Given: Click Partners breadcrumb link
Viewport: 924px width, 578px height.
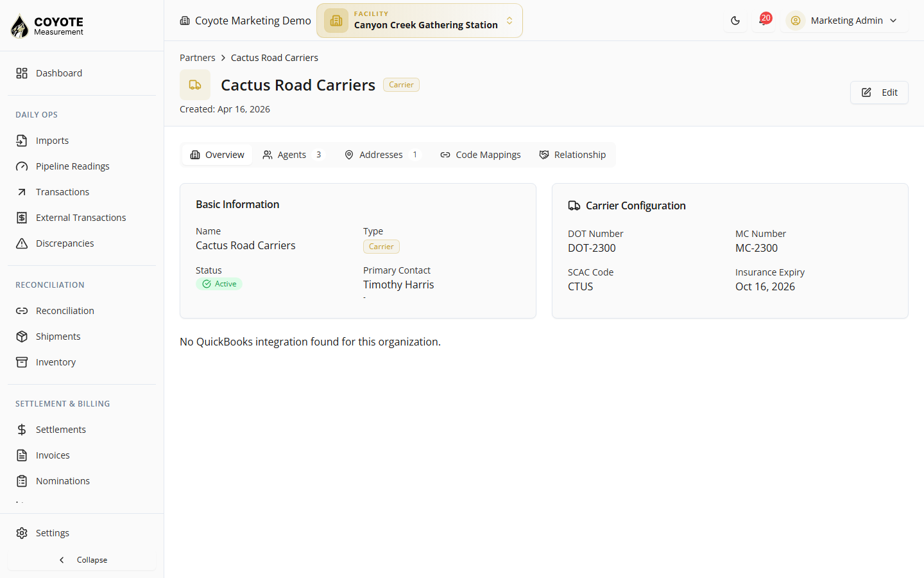Looking at the screenshot, I should [x=198, y=58].
